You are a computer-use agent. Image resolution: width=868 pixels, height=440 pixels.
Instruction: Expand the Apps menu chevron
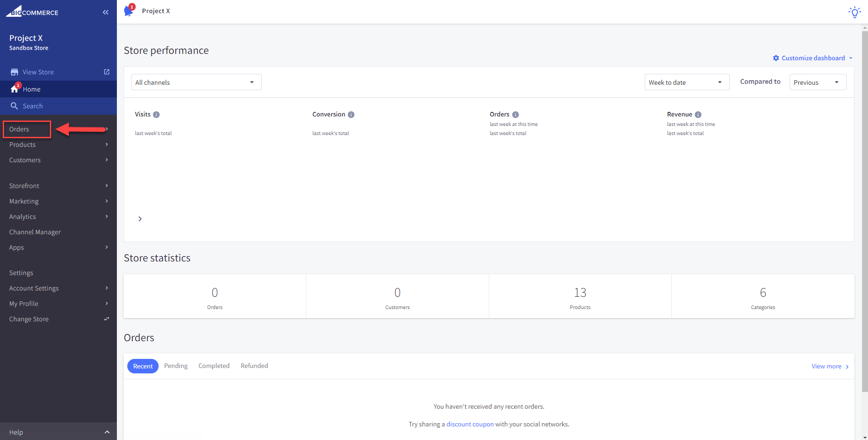(x=106, y=247)
